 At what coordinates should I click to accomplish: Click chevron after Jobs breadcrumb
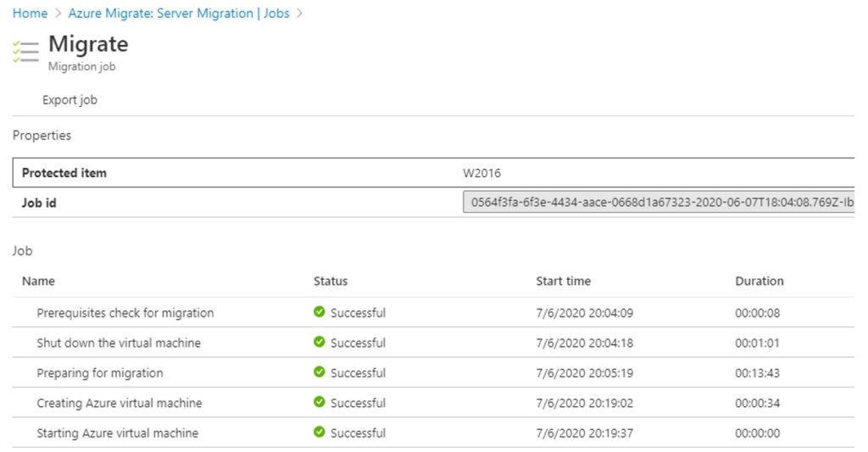(299, 14)
